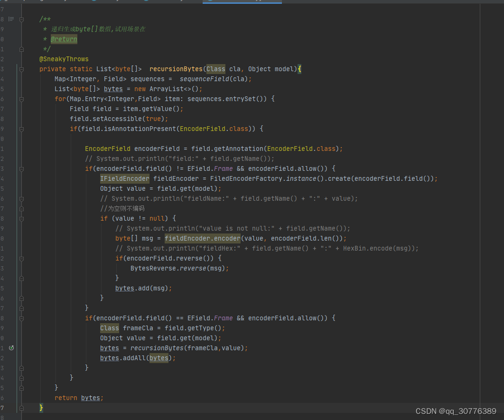Click the fold end marker at method closing brace
Screen dimensions: 504x420
pyautogui.click(x=21, y=408)
